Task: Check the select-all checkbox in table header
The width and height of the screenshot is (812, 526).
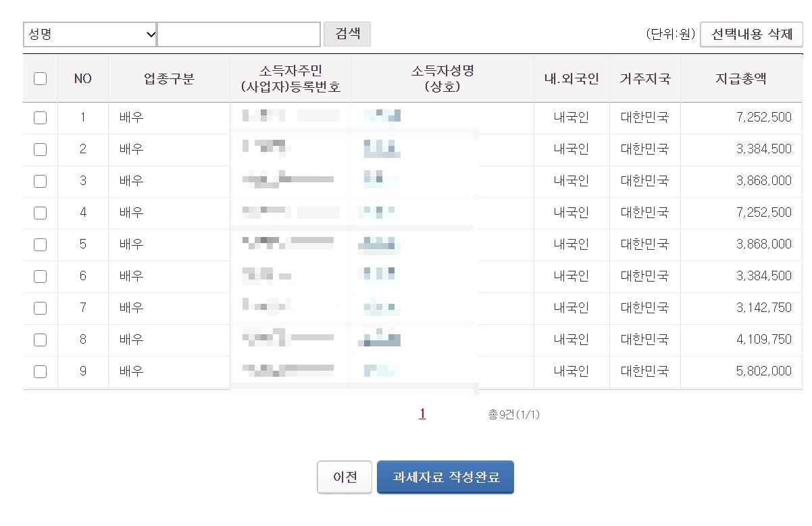Action: (40, 78)
